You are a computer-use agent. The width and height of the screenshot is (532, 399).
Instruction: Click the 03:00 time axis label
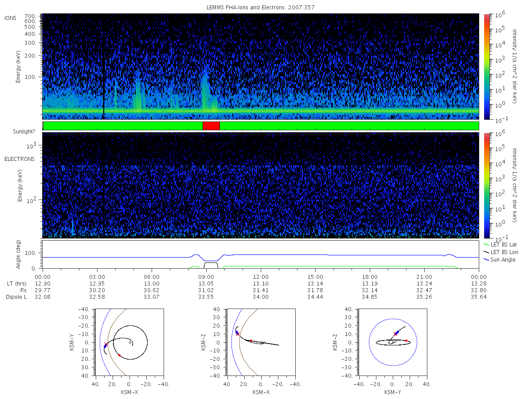point(97,276)
